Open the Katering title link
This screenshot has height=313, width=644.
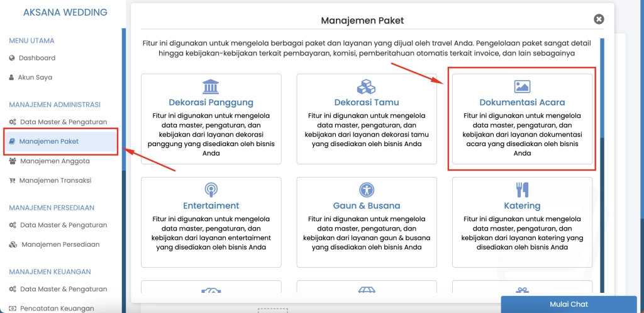pos(522,206)
